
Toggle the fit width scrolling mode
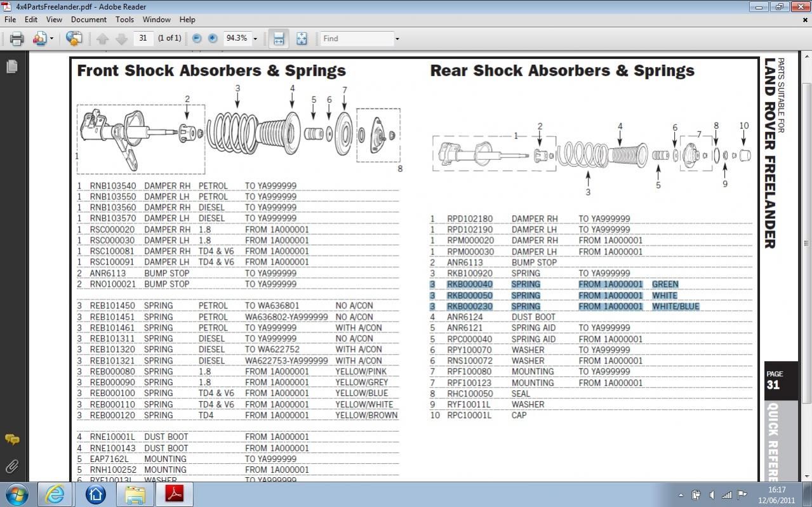point(279,39)
